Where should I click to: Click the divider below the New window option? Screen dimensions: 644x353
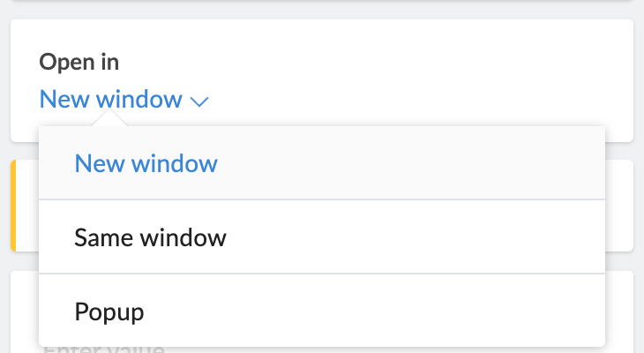tap(322, 199)
